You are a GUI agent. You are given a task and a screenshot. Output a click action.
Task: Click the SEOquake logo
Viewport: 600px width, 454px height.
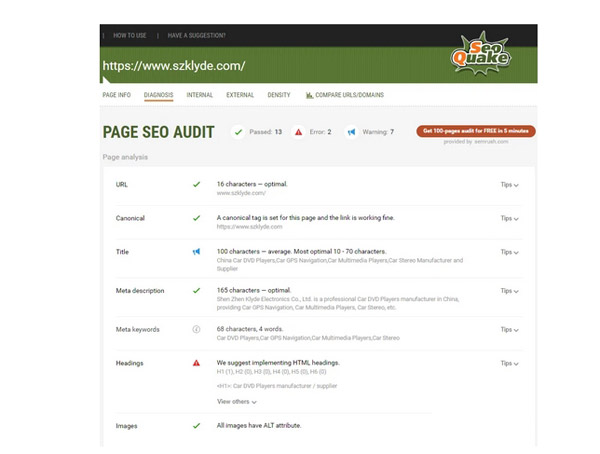pyautogui.click(x=485, y=54)
